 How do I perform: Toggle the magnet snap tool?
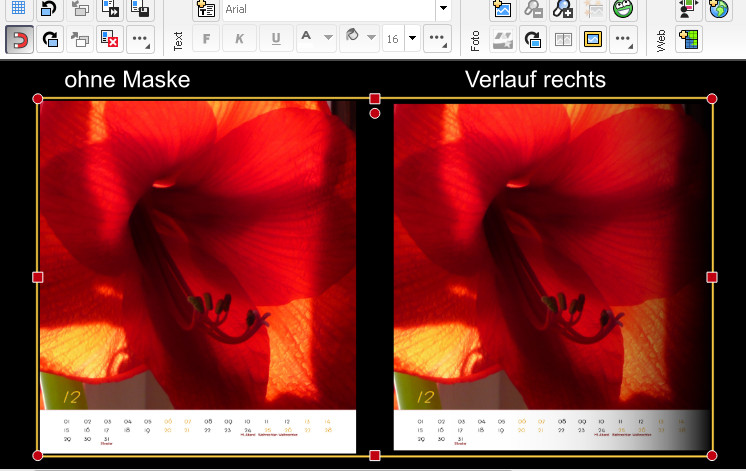pyautogui.click(x=19, y=39)
